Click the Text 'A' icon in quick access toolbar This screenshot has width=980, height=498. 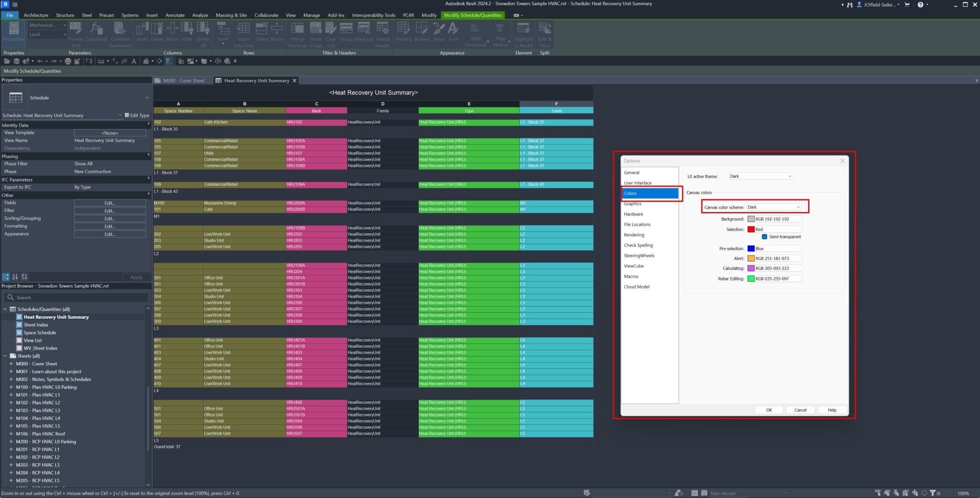click(x=134, y=61)
